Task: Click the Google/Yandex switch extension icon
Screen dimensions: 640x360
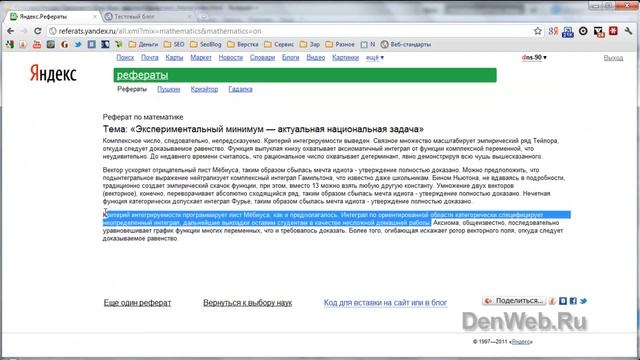Action: click(x=553, y=31)
